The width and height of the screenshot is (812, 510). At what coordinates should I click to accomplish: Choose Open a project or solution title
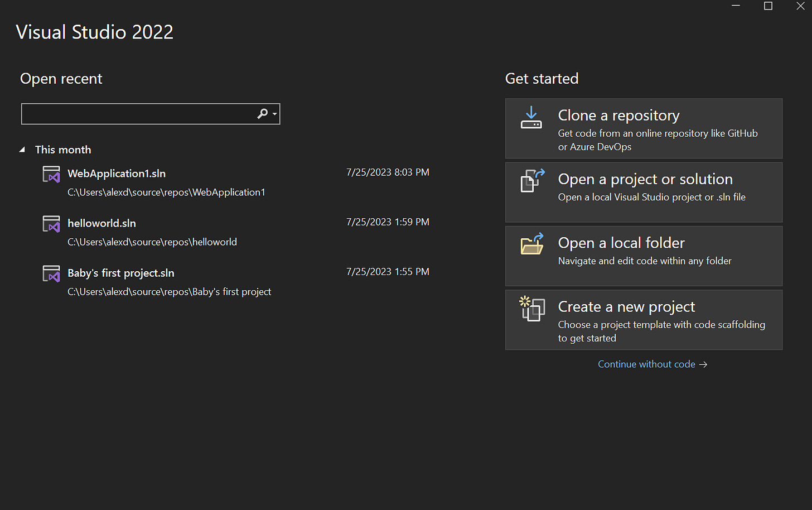645,179
